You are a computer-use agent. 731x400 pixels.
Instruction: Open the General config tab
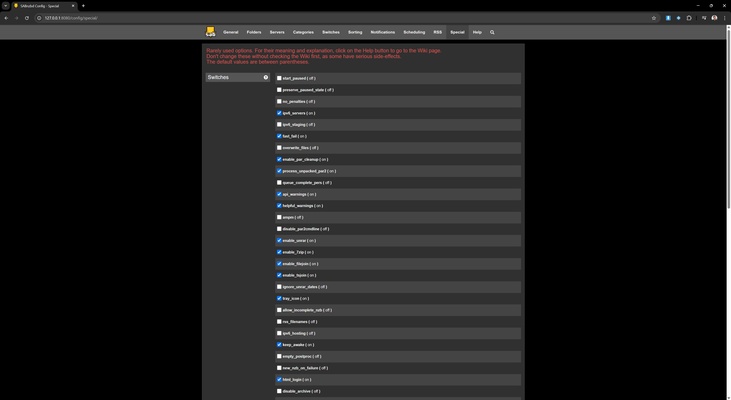click(230, 32)
